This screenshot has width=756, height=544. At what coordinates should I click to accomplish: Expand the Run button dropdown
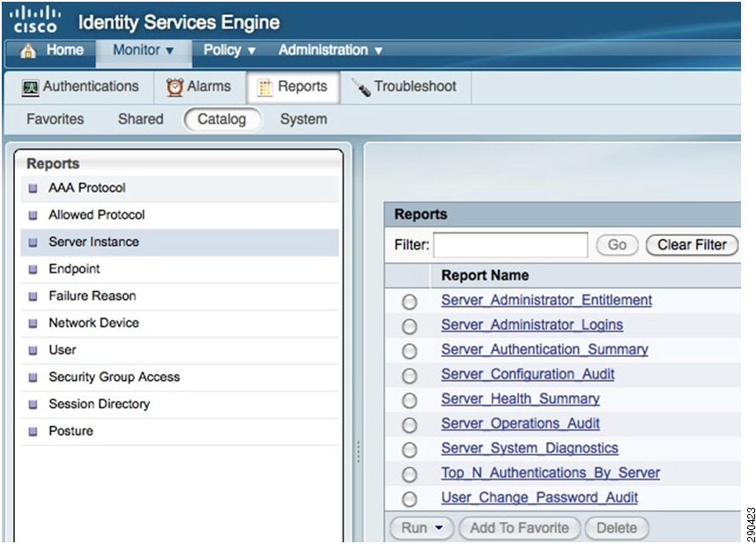click(439, 528)
